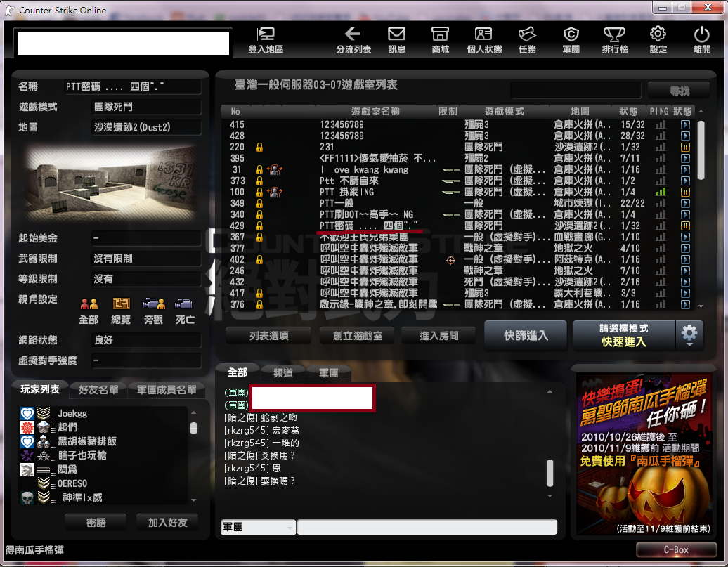Click the player list scroll down arrow

tap(194, 500)
